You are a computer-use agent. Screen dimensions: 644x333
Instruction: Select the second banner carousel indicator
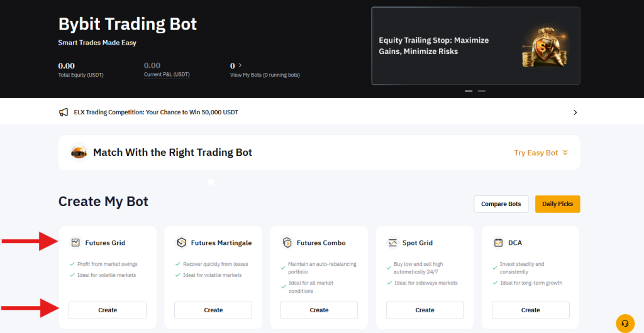[481, 90]
